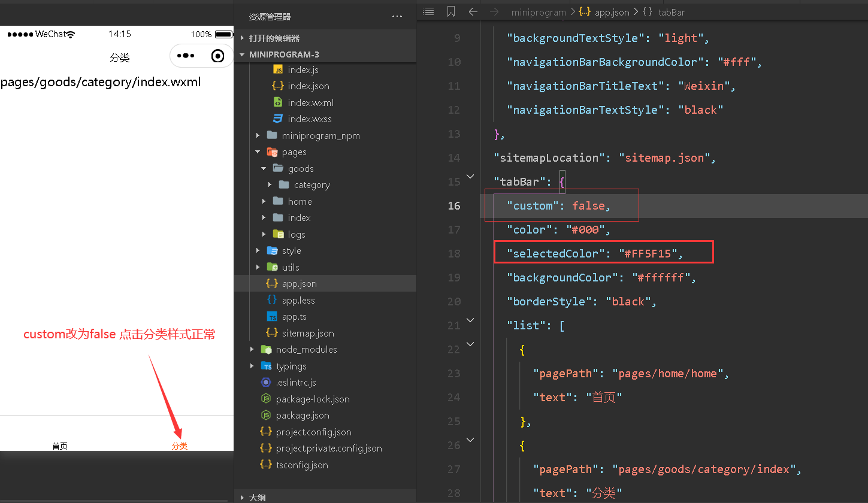Click the outline list icon above editor

[x=428, y=11]
